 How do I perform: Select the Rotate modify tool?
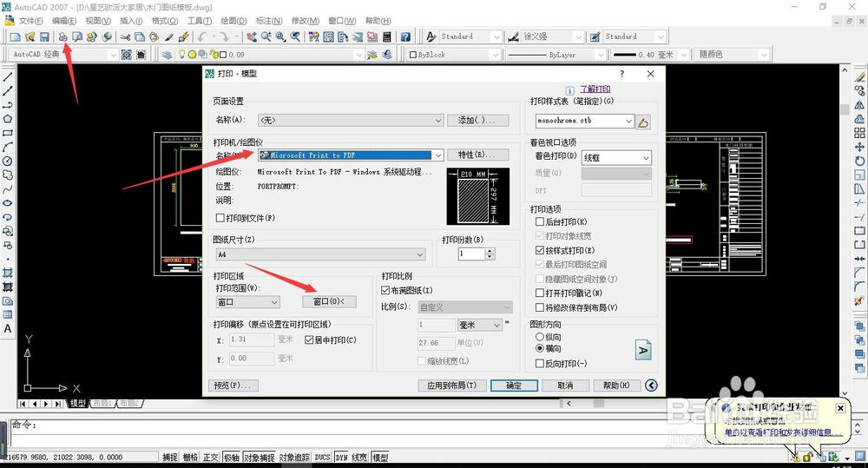click(x=859, y=161)
